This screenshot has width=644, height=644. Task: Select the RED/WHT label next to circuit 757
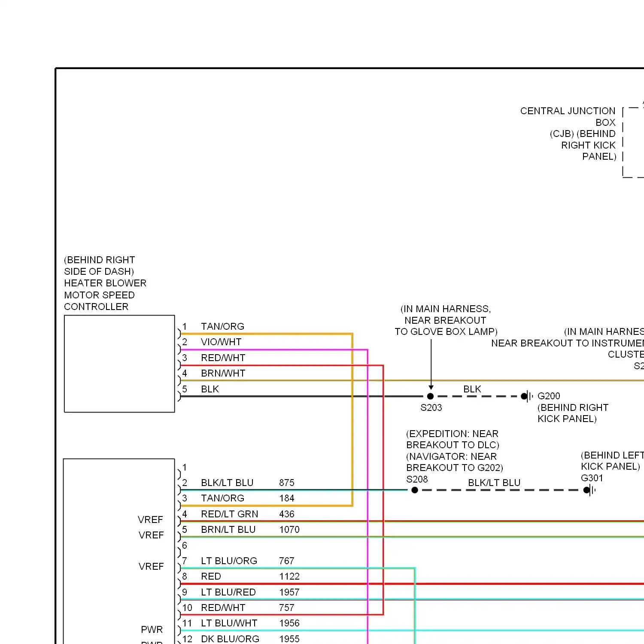click(x=223, y=608)
